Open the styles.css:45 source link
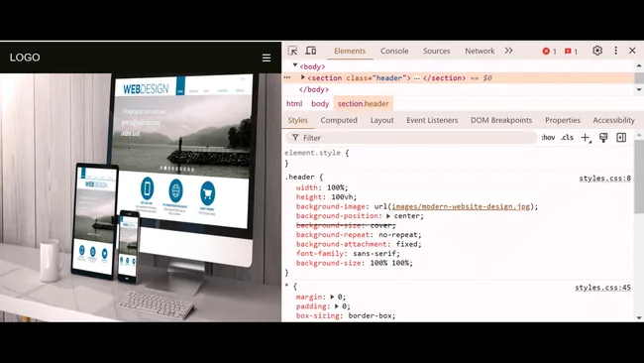Image resolution: width=644 pixels, height=363 pixels. tap(603, 288)
